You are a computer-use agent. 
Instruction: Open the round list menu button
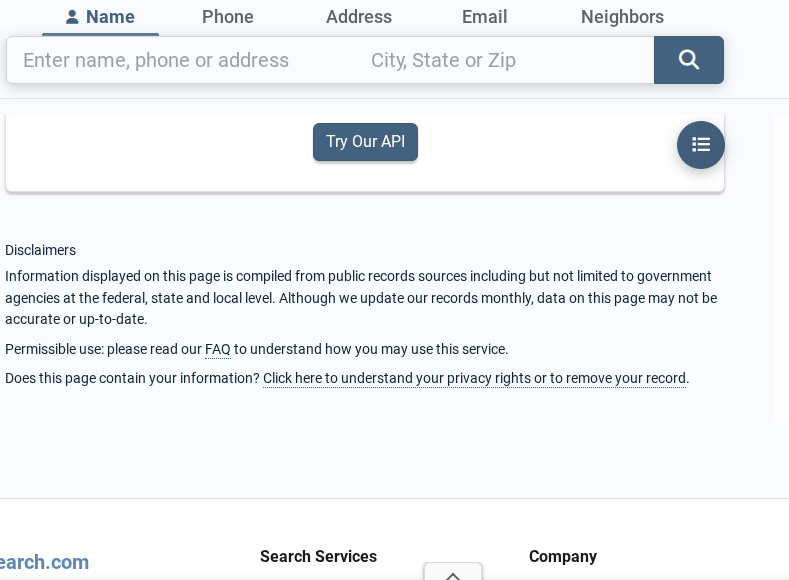[x=700, y=145]
